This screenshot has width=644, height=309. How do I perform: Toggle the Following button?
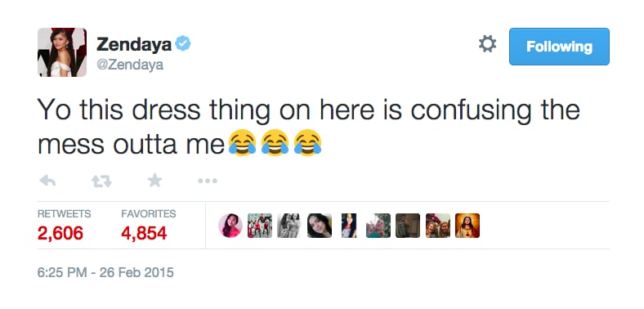(x=559, y=47)
